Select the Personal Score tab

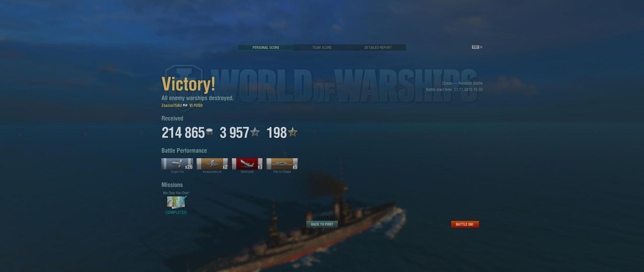pos(266,48)
